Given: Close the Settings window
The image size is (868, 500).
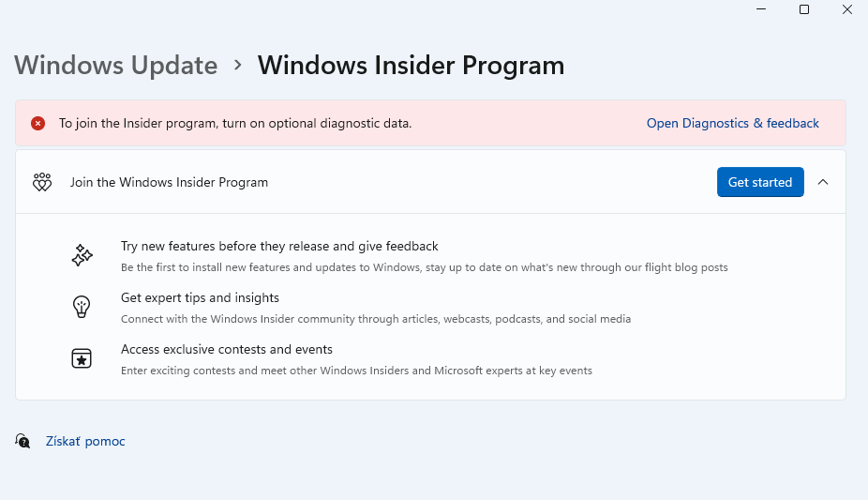Looking at the screenshot, I should 847,9.
